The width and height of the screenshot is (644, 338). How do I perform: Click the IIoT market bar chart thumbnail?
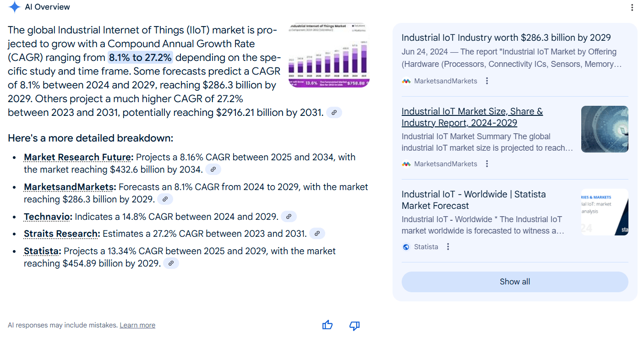click(328, 55)
